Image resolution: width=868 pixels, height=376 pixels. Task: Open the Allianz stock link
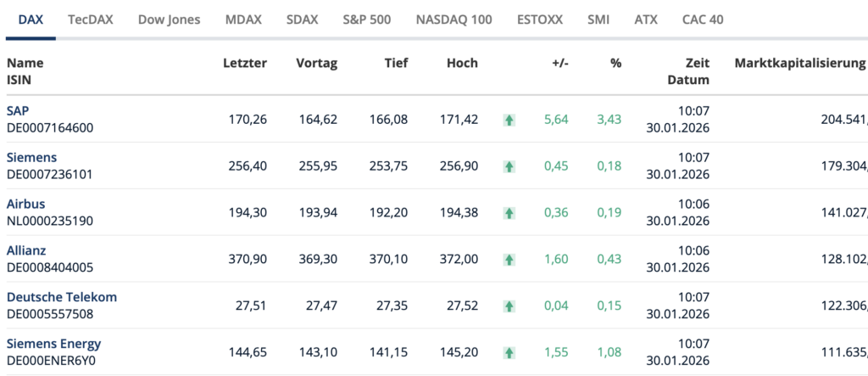click(26, 250)
